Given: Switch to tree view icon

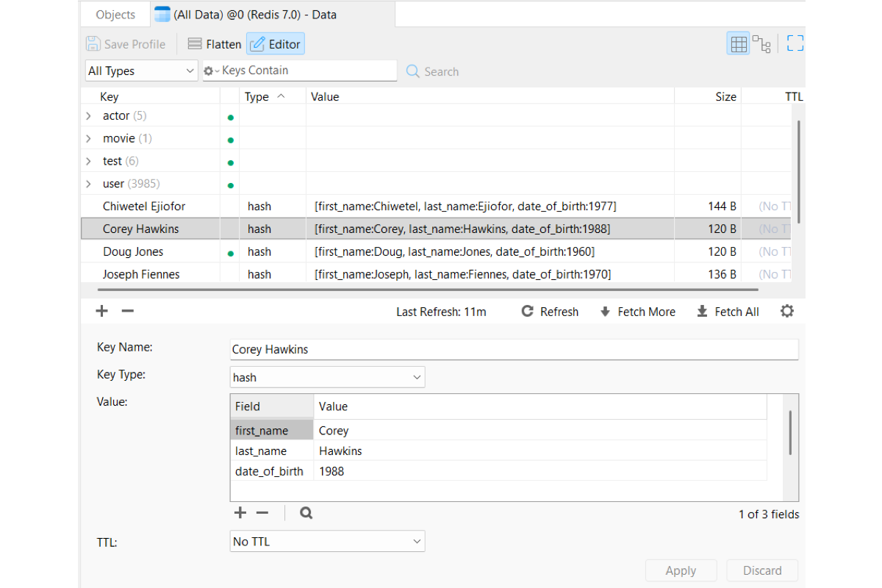Looking at the screenshot, I should (x=761, y=44).
